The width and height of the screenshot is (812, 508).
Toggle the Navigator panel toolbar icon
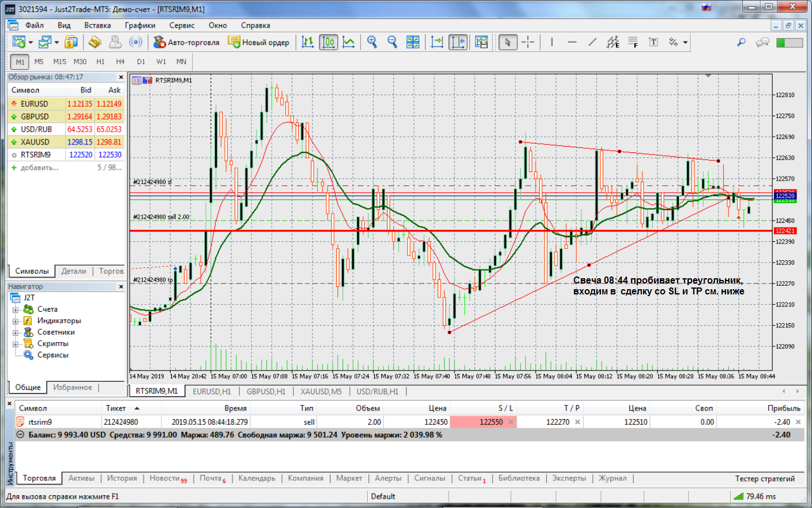[115, 42]
